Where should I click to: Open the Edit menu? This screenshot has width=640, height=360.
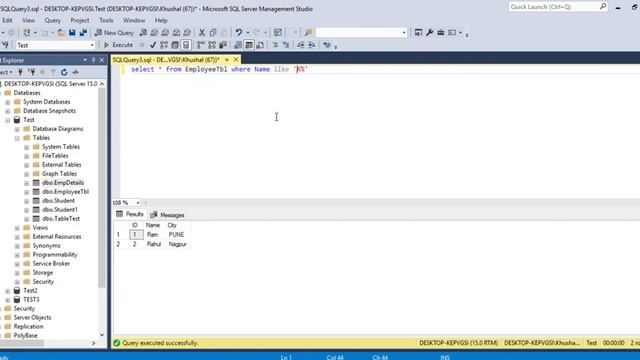coord(7,20)
